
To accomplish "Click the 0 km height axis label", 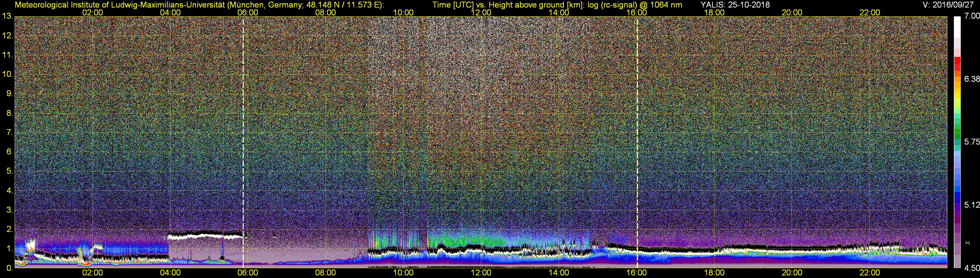I will [x=9, y=268].
